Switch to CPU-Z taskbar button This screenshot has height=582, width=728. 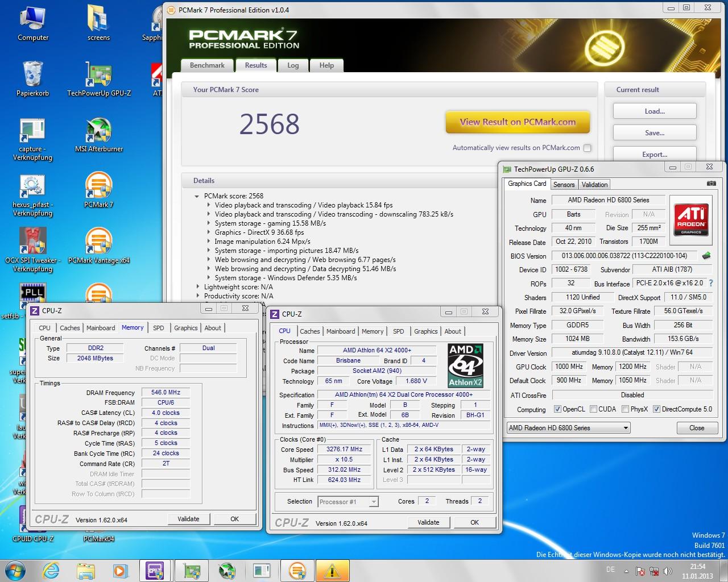point(155,571)
